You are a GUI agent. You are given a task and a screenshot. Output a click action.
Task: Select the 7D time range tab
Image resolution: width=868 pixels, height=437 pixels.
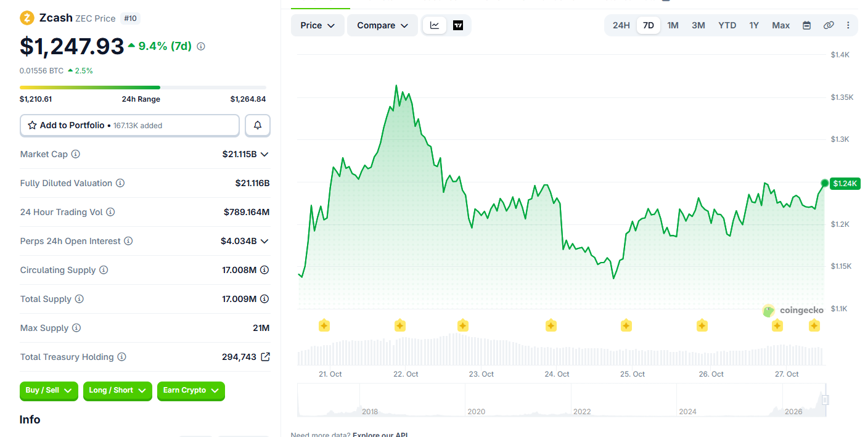click(x=649, y=25)
